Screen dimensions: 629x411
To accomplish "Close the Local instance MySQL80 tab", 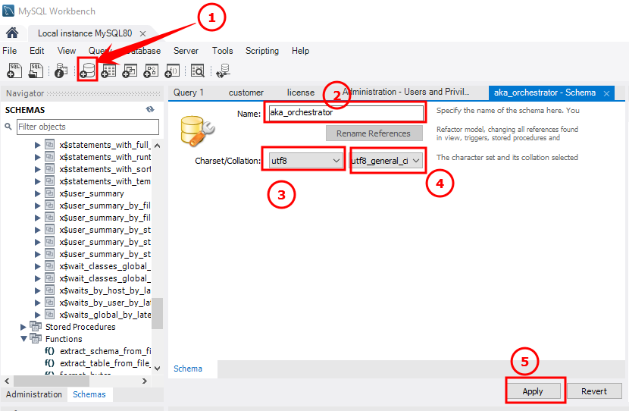I will click(x=143, y=34).
